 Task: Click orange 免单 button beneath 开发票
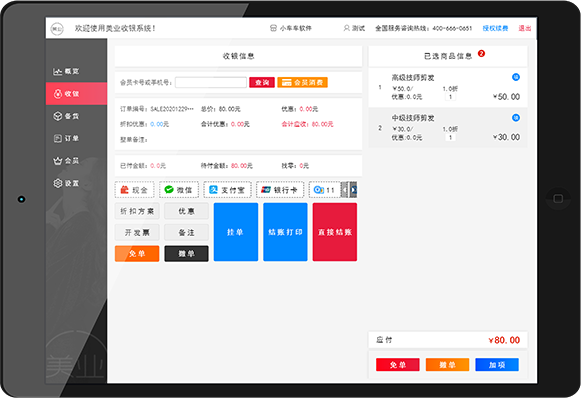[137, 253]
